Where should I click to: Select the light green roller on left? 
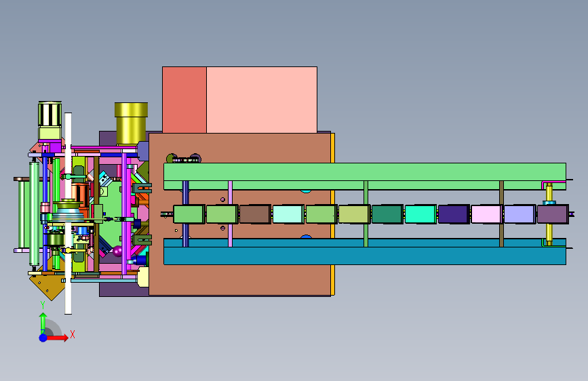click(34, 214)
